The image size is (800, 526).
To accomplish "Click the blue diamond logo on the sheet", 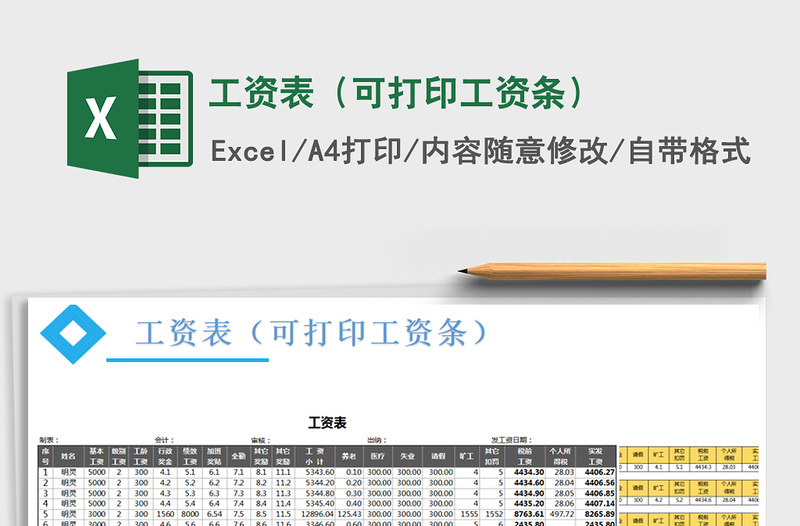I will pos(73,334).
